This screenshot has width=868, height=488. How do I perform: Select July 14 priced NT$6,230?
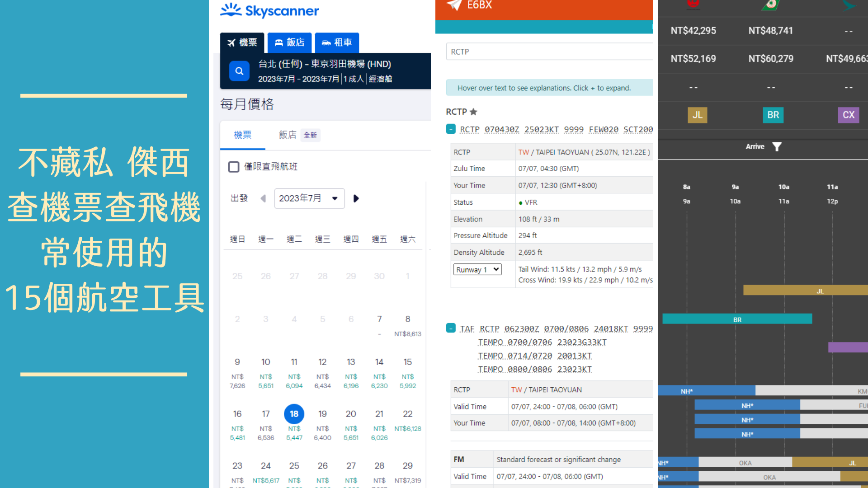click(x=379, y=373)
